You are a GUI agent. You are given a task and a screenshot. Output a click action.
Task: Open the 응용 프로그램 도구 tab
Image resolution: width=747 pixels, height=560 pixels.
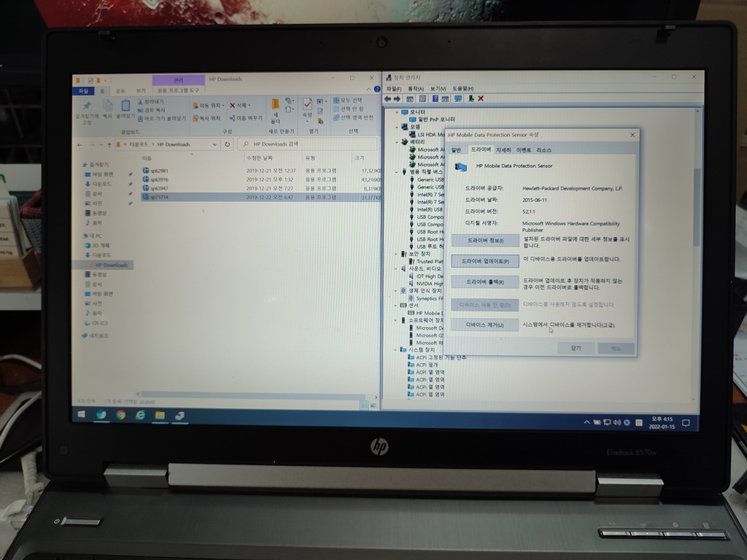click(179, 90)
